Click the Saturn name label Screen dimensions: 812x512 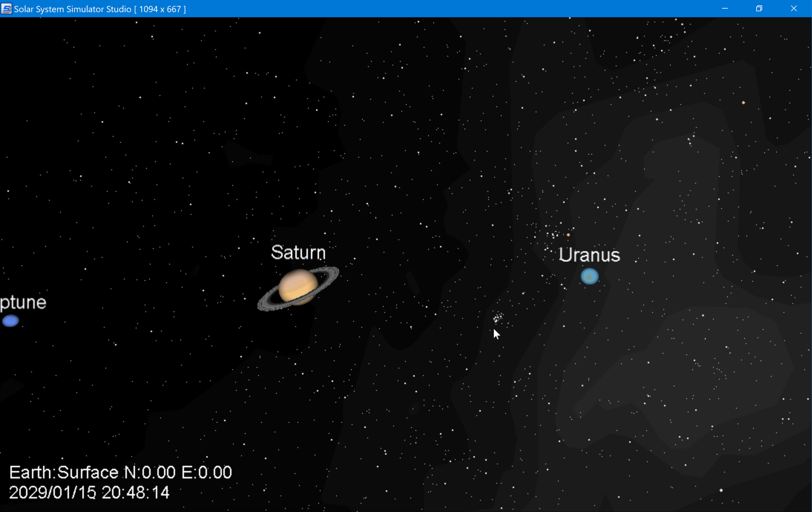coord(298,253)
